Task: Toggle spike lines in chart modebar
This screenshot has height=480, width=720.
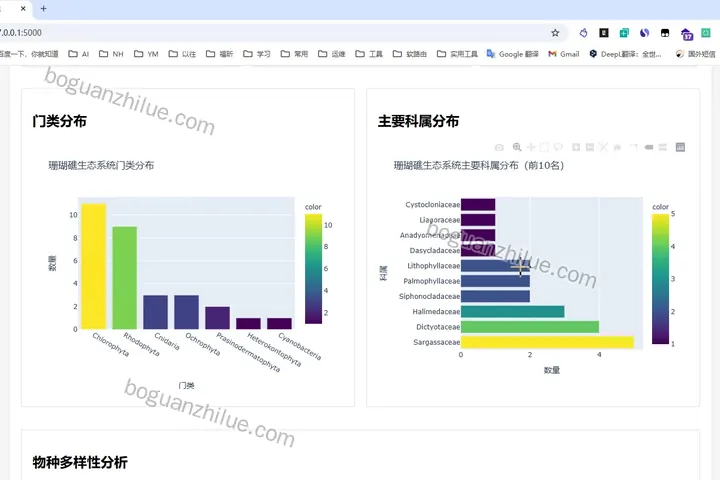Action: 634,147
